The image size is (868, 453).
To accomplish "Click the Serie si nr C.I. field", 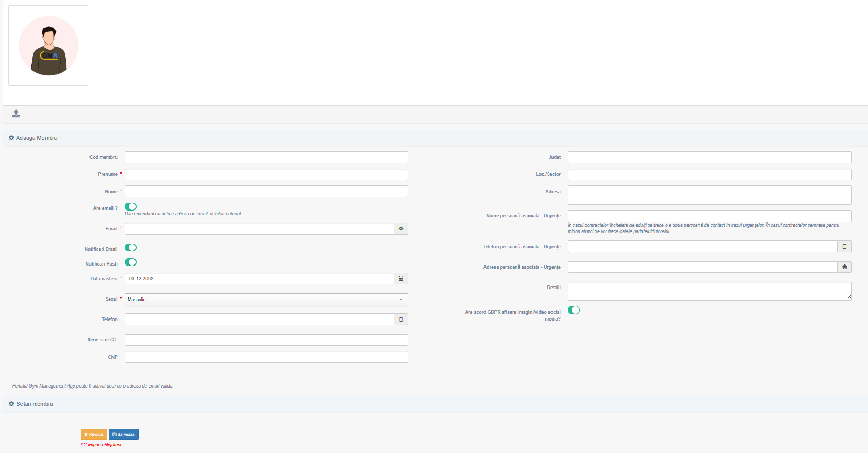I will click(x=266, y=340).
